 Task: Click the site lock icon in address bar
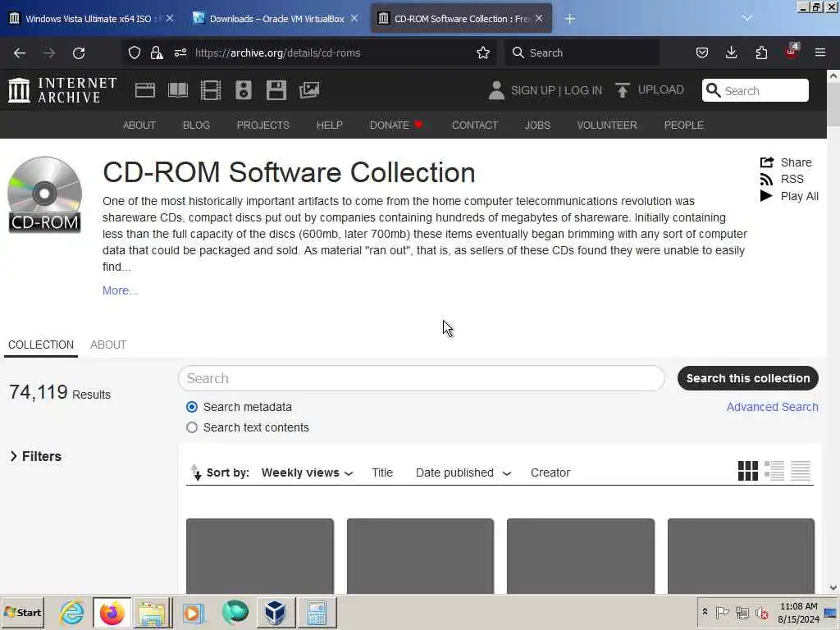click(x=157, y=52)
